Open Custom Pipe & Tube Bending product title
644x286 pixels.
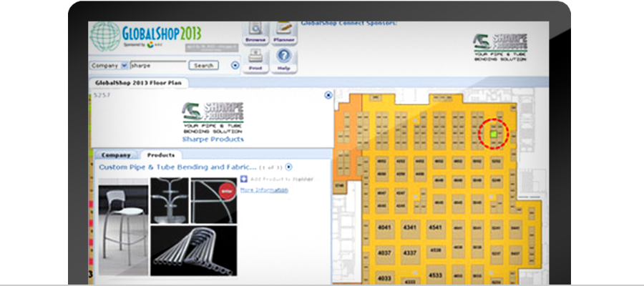click(177, 167)
